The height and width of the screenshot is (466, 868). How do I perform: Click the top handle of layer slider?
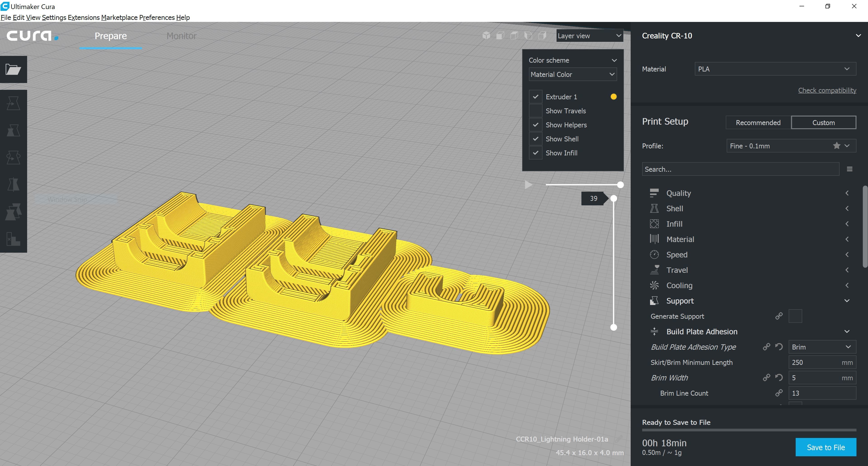(x=614, y=199)
